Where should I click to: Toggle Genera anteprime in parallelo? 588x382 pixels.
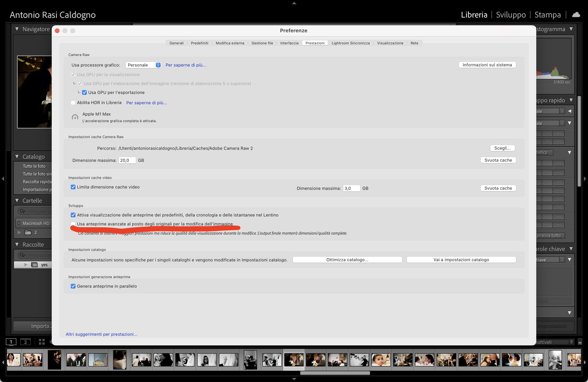point(73,286)
